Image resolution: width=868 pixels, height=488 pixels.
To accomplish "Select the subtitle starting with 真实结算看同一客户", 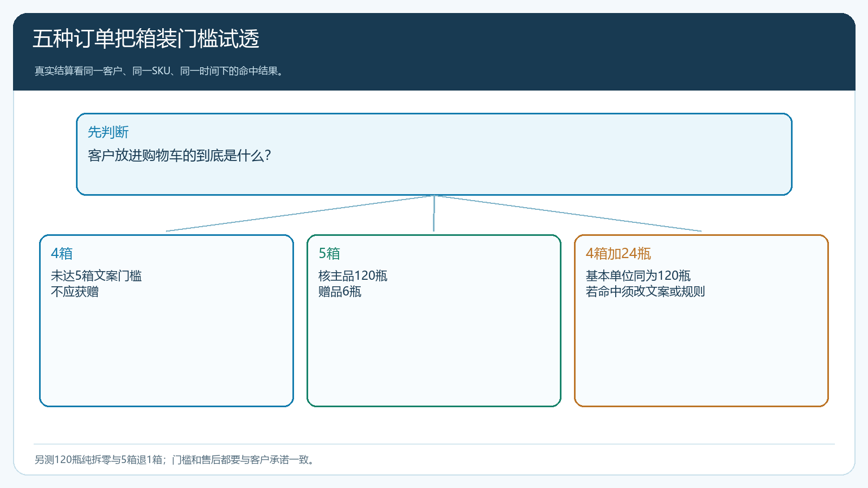I will coord(159,71).
